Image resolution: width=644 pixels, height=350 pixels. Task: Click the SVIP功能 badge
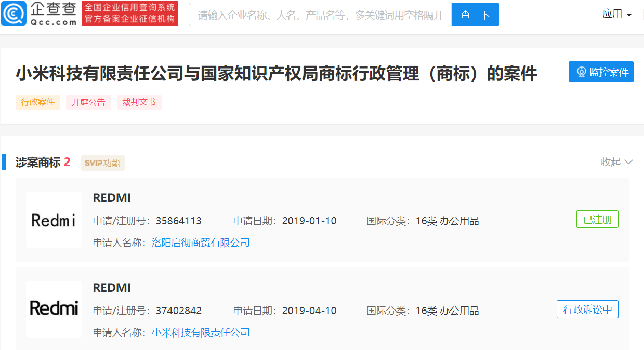point(103,163)
